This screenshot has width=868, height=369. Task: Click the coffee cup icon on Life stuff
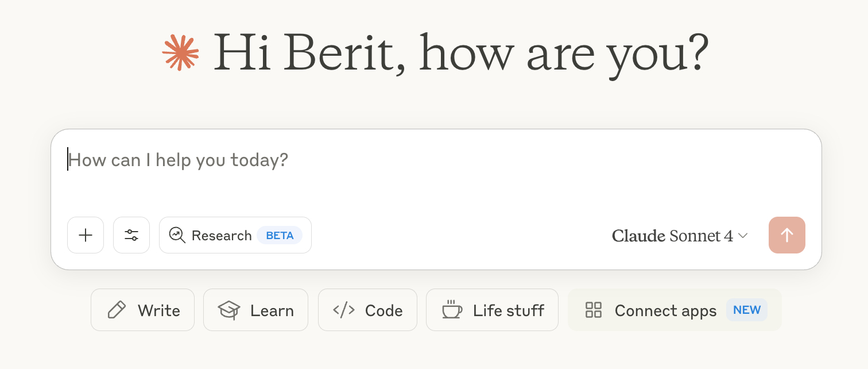tap(452, 310)
